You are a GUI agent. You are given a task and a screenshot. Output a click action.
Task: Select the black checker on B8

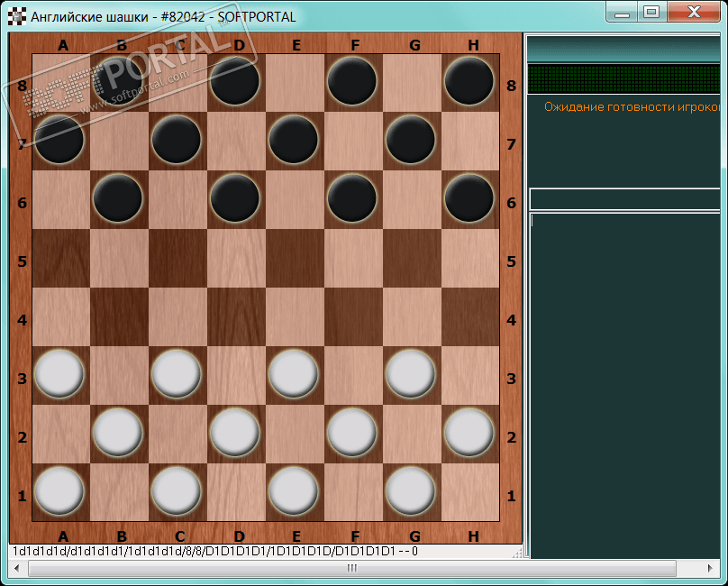[118, 81]
